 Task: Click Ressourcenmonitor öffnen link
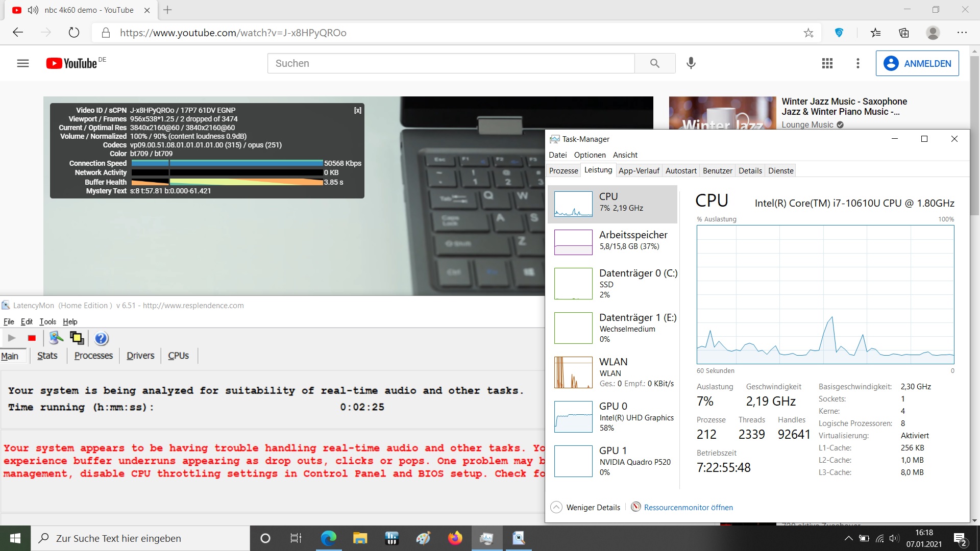pyautogui.click(x=688, y=507)
